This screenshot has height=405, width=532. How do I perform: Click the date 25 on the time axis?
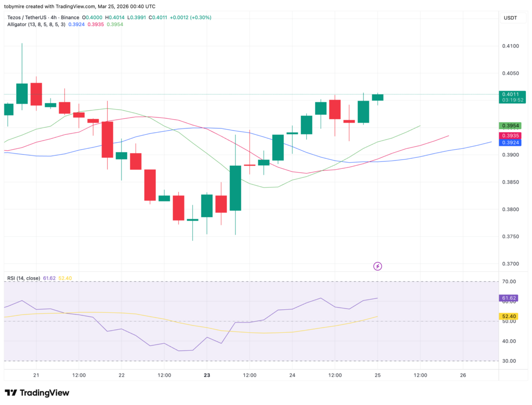(x=378, y=375)
